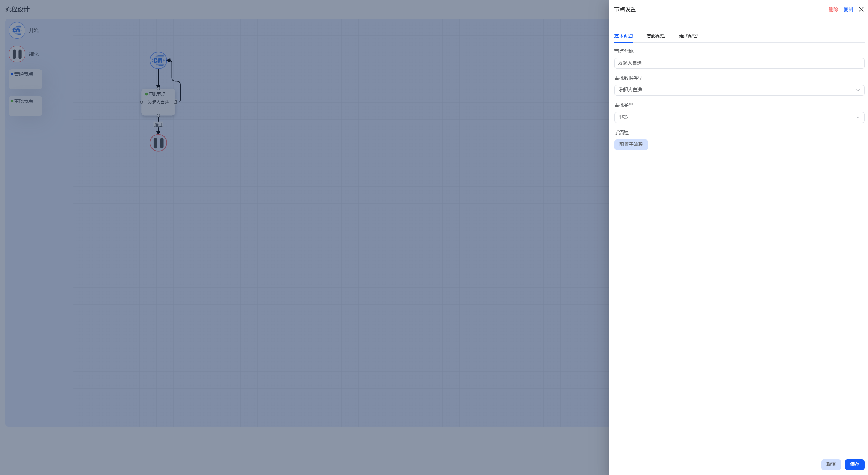Click the 取消 button
Viewport: 868px width, 475px height.
(x=831, y=465)
